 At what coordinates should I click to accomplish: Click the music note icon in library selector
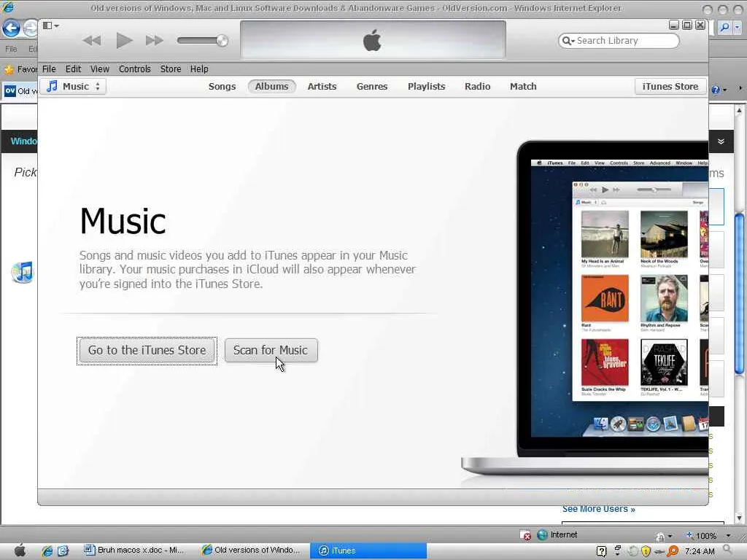tap(52, 86)
